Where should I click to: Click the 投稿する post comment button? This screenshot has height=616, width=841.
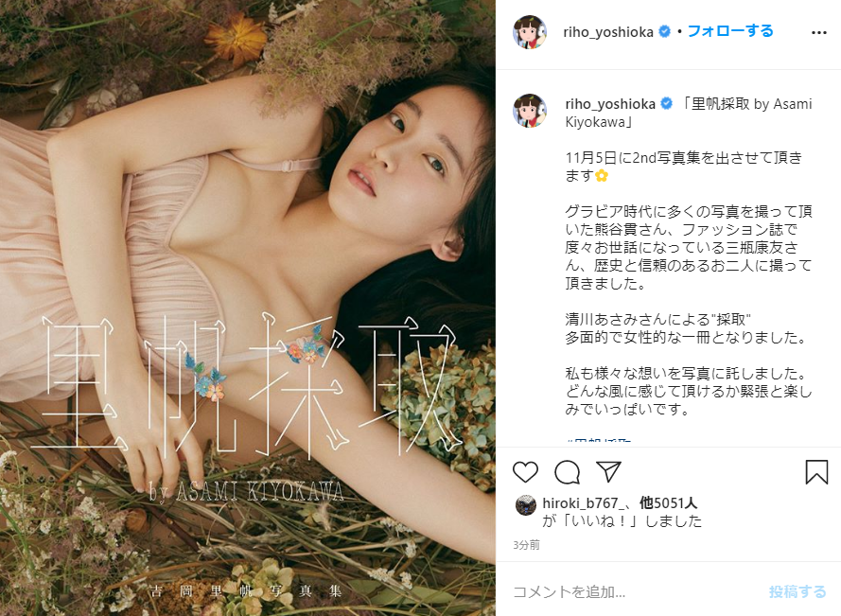pos(797,591)
